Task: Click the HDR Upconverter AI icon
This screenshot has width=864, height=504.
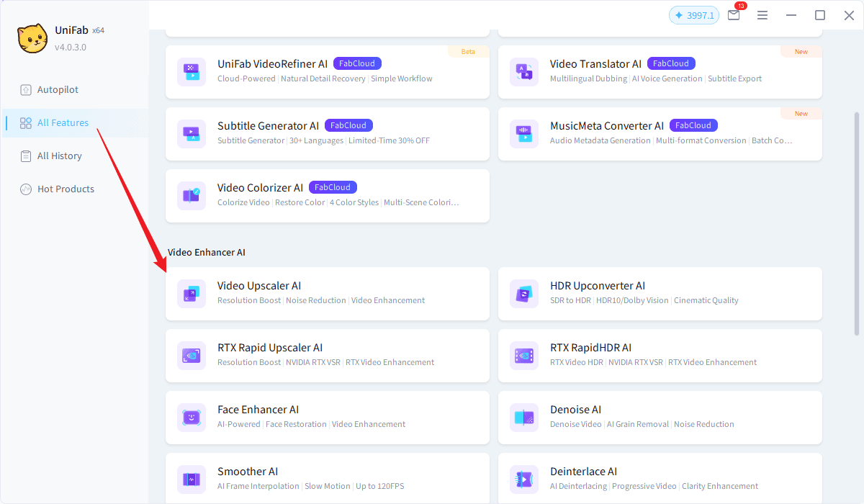Action: coord(523,294)
